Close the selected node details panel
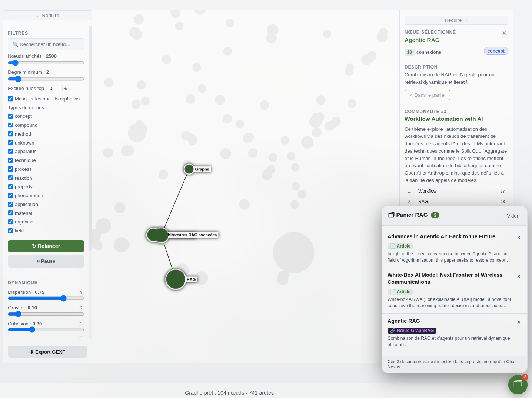Screen dimensions: 532x398 coord(504,33)
